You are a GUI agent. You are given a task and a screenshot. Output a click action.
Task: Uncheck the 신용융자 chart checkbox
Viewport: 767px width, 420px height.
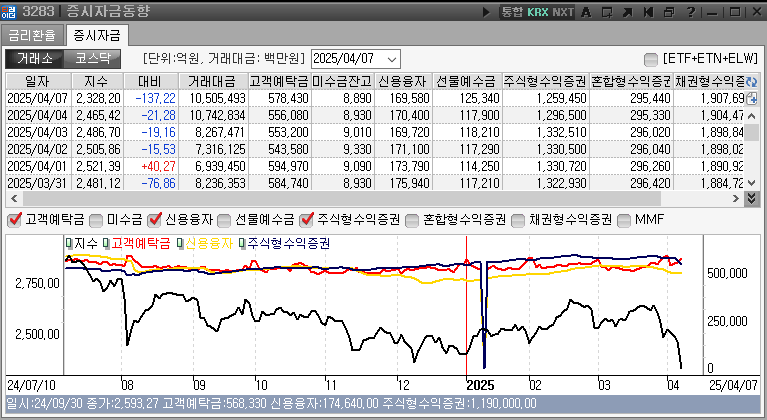[x=155, y=220]
